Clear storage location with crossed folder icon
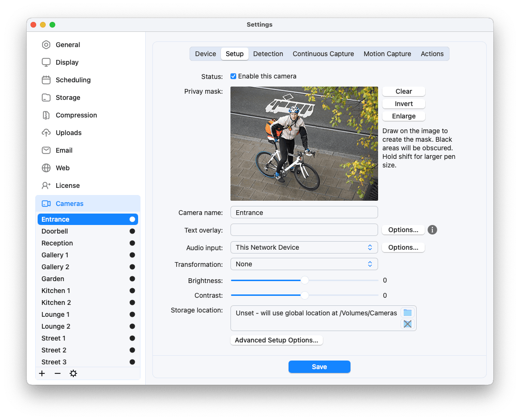The height and width of the screenshot is (420, 520). [407, 324]
